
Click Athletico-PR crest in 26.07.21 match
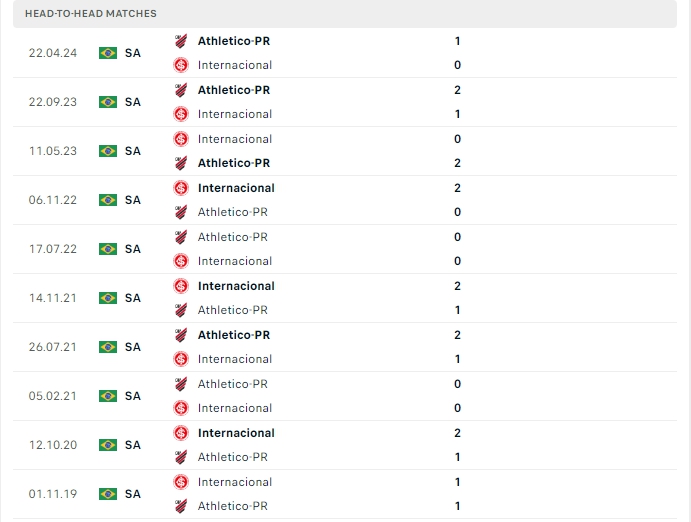pos(181,335)
